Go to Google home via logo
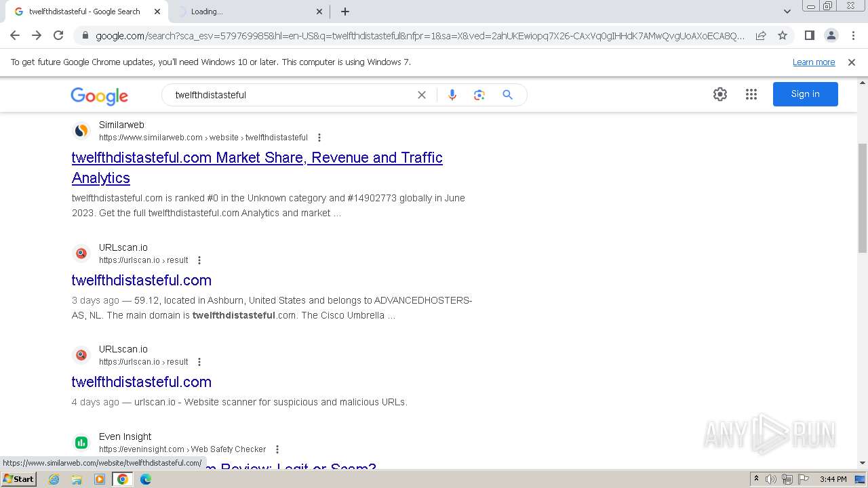The image size is (868, 488). coord(99,96)
